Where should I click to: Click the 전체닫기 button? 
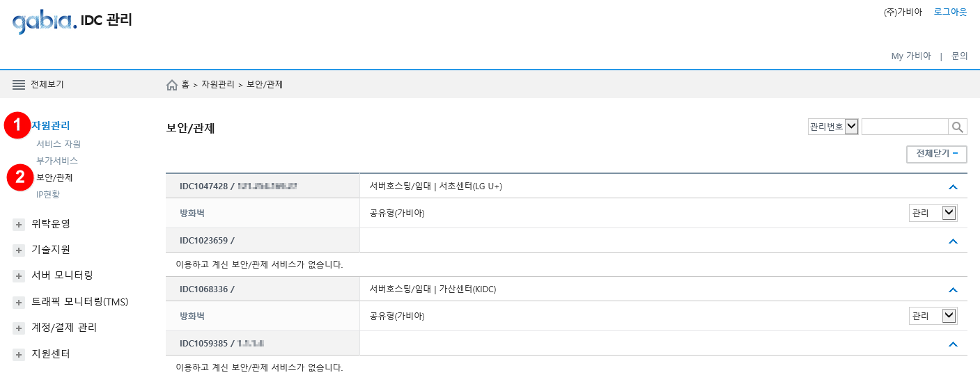937,154
